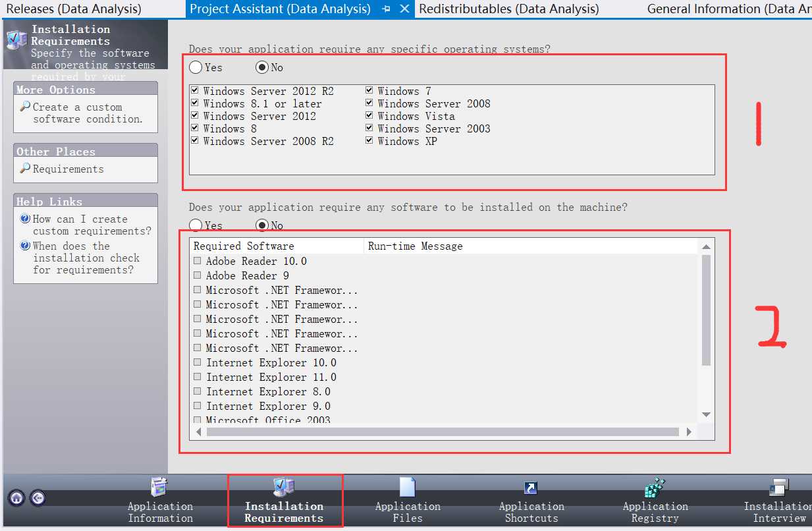Click the pin icon on Project Assistant tab
812x531 pixels.
(386, 9)
